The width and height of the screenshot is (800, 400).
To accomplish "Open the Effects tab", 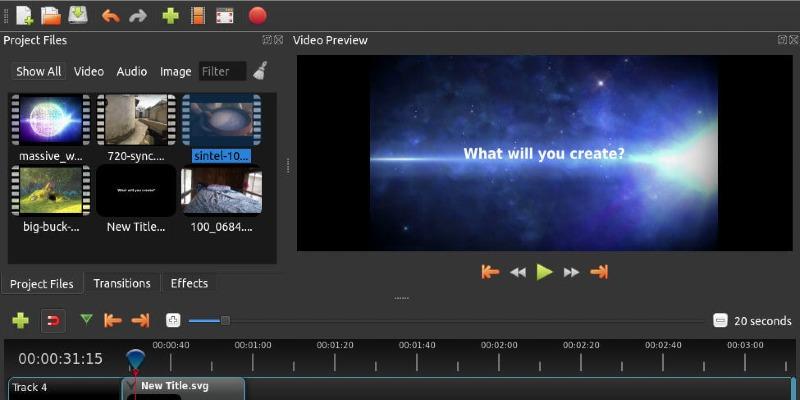I will click(189, 284).
